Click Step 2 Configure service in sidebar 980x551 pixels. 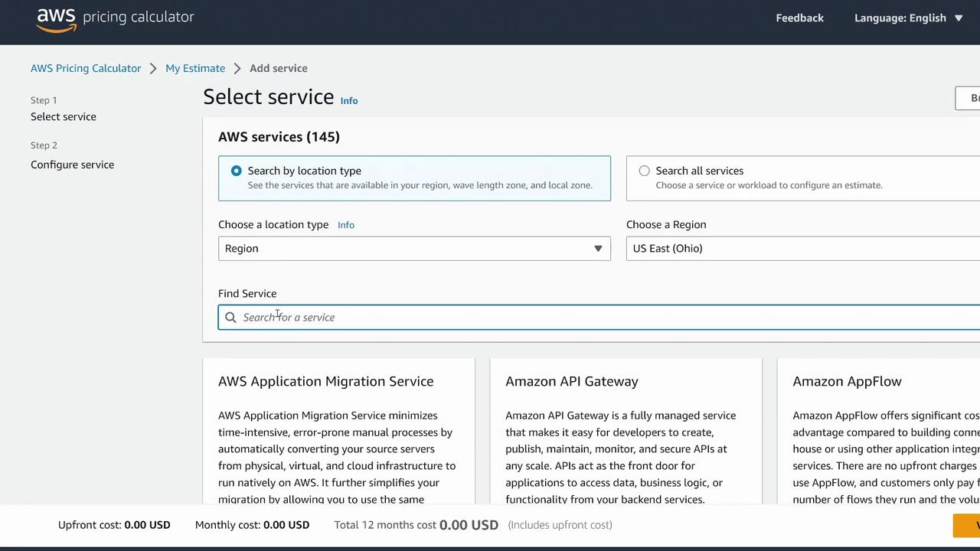coord(72,165)
